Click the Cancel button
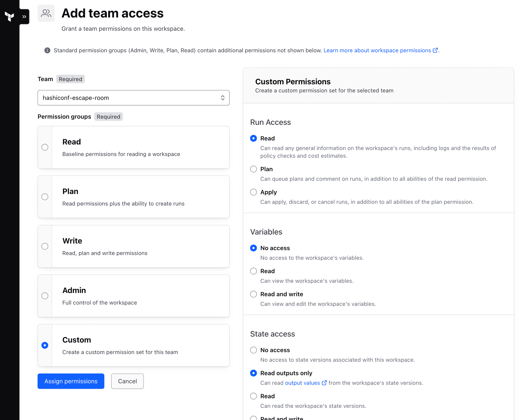The width and height of the screenshot is (520, 420). (127, 381)
